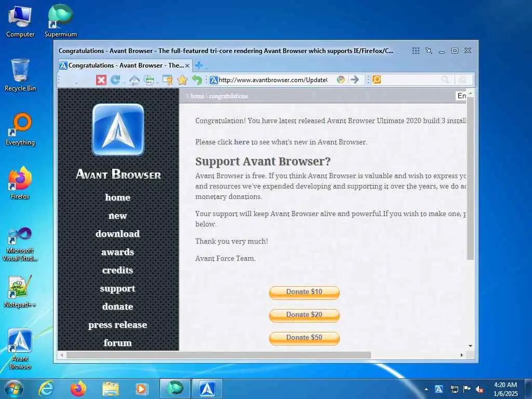Image resolution: width=532 pixels, height=399 pixels.
Task: Open Microsoft Visual Studio desktop shortcut
Action: tap(20, 244)
